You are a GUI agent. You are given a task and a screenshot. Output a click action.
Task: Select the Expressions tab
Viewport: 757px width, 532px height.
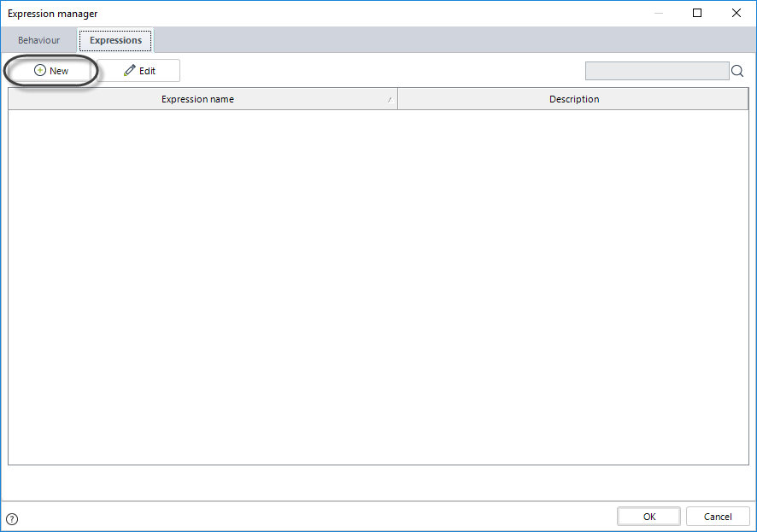coord(116,40)
